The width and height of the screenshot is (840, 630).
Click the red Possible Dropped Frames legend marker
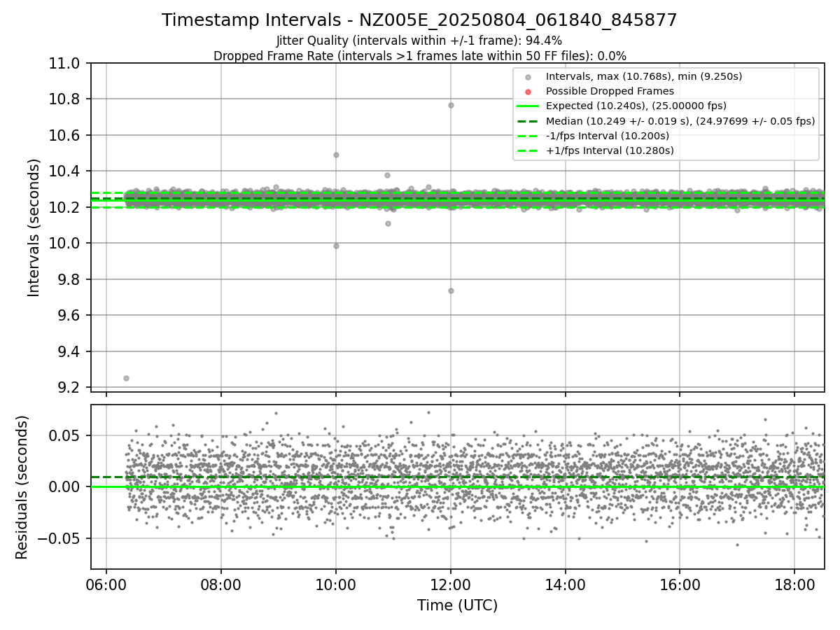[x=528, y=92]
